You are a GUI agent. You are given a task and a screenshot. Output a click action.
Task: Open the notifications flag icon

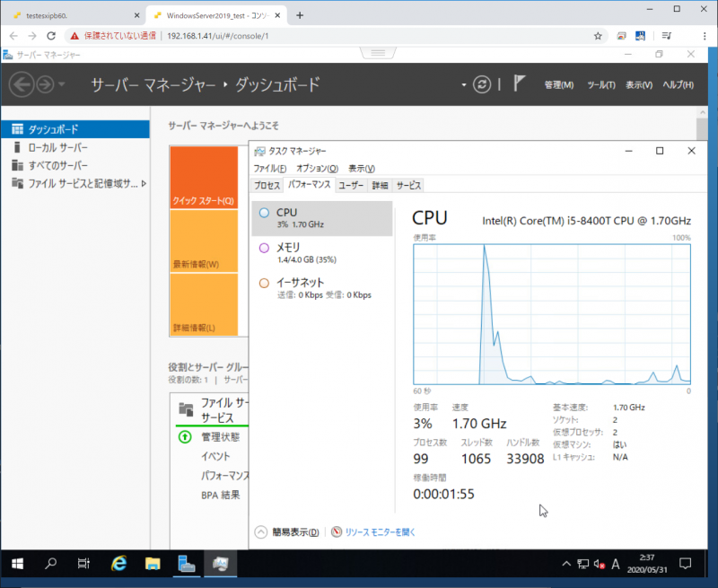click(x=519, y=83)
